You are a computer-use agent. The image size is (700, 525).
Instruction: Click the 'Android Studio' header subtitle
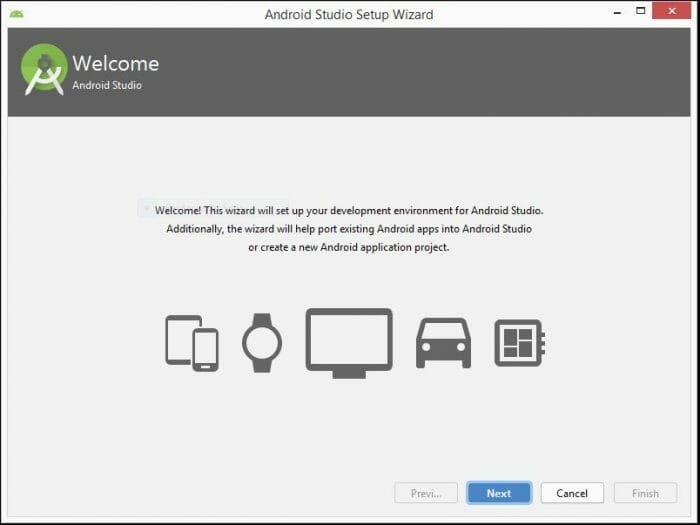107,85
